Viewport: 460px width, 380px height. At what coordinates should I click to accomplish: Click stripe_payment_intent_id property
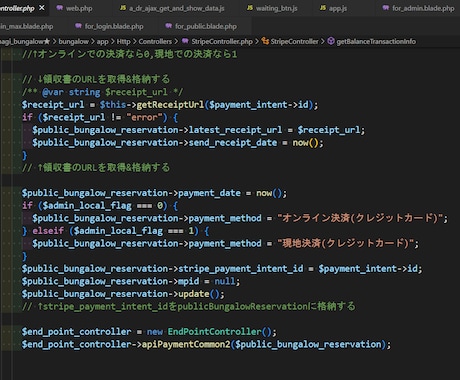[241, 269]
